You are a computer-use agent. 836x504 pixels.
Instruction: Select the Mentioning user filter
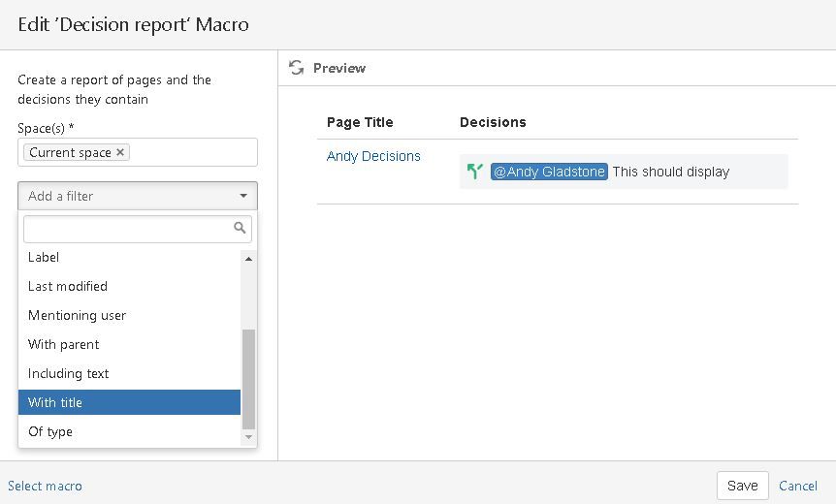coord(78,315)
